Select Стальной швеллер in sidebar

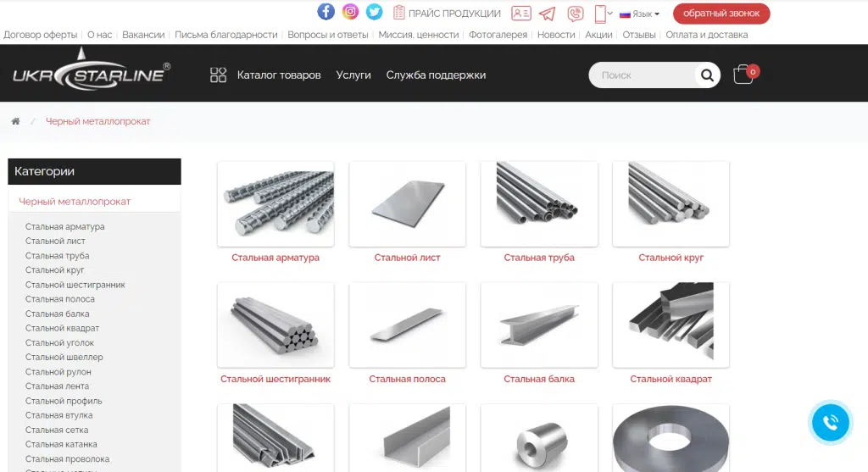click(64, 357)
